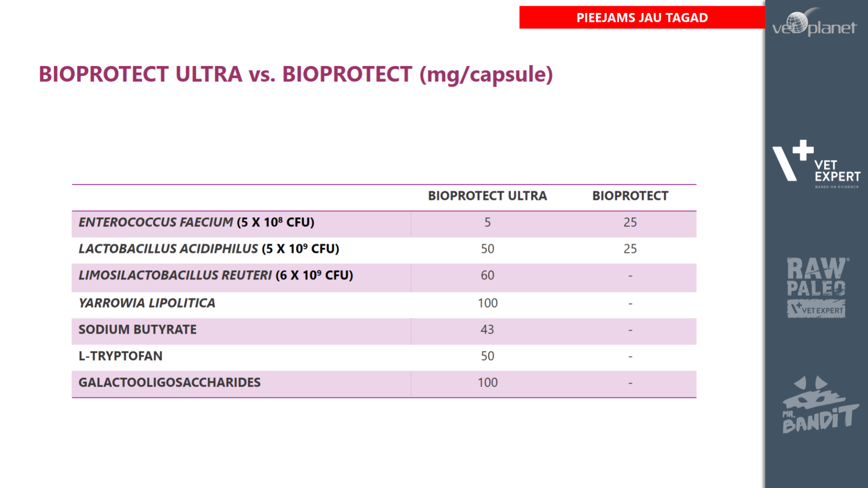Click Lactobacillus Acidiphilus's Bioprotect value 25
The height and width of the screenshot is (488, 868).
(630, 249)
